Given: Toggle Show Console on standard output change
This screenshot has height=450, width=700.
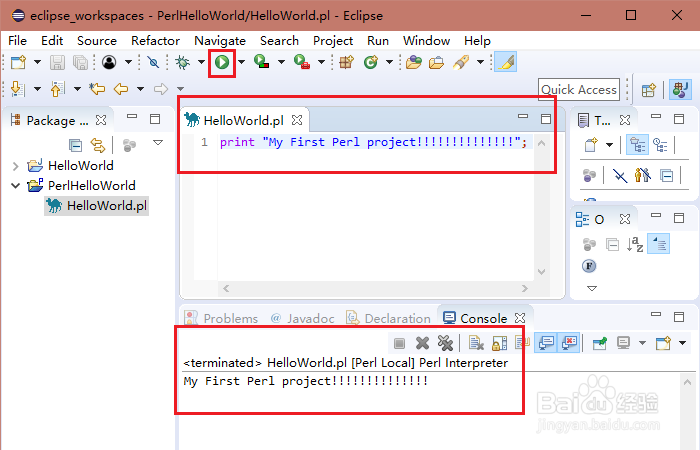Looking at the screenshot, I should [x=546, y=343].
